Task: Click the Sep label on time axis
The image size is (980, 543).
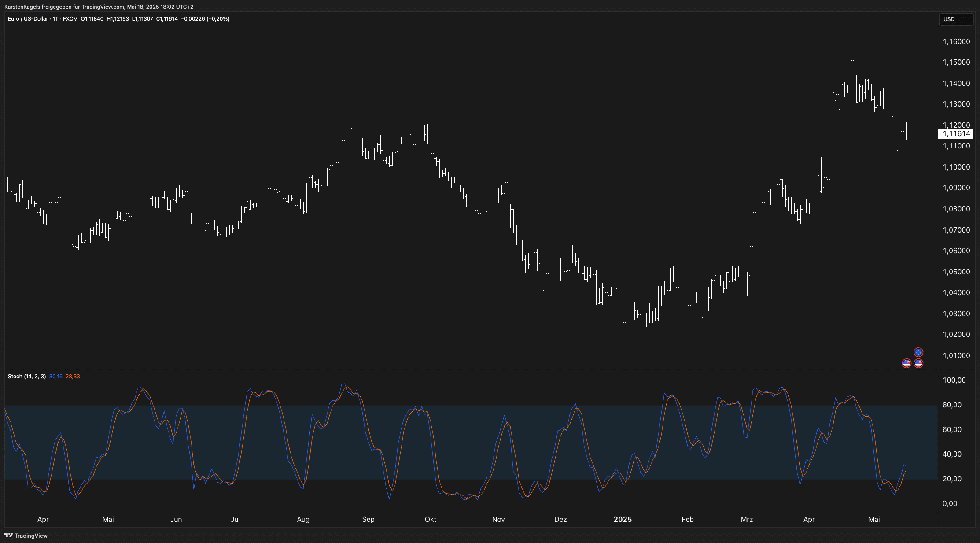Action: 368,519
